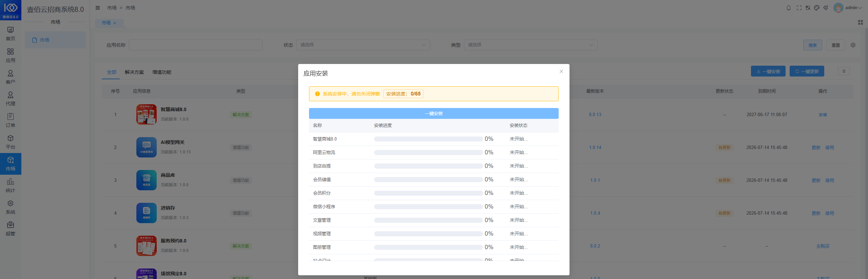868x279 pixels.
Task: Open notifications via the bell icon
Action: (789, 8)
